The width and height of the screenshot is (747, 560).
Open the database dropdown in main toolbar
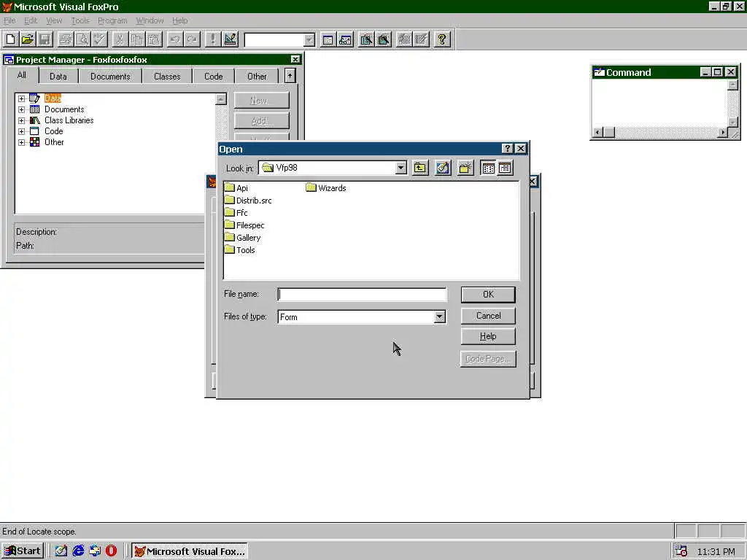coord(309,40)
